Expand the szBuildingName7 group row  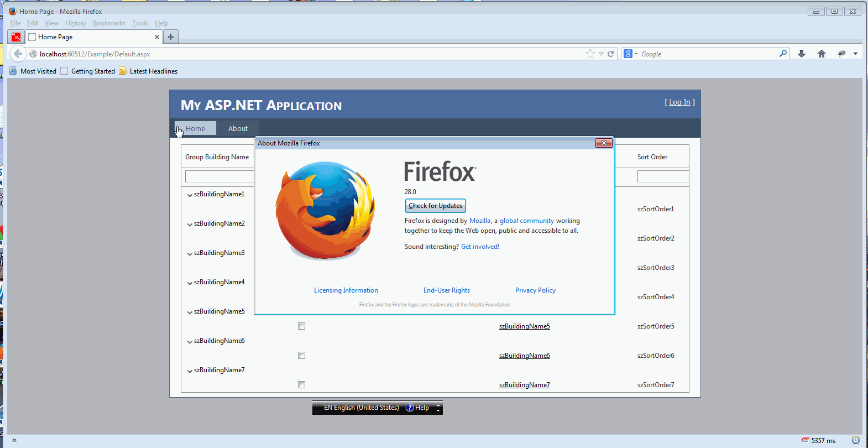[190, 371]
